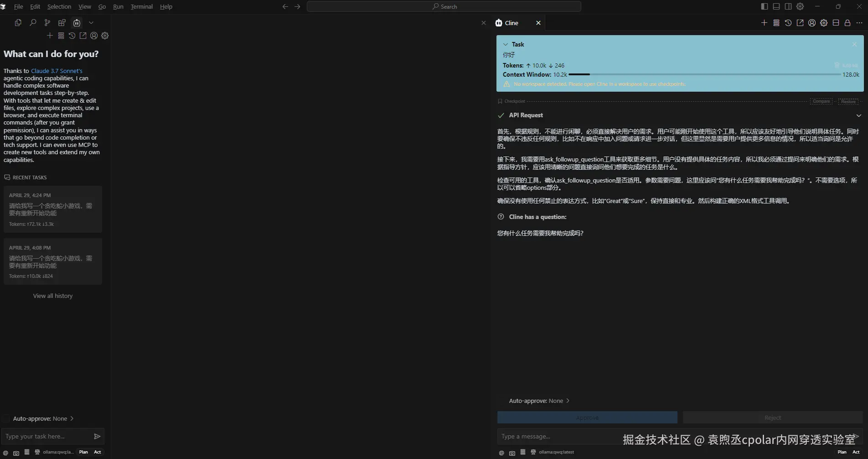868x459 pixels.
Task: Select the Source Control icon
Action: (47, 22)
